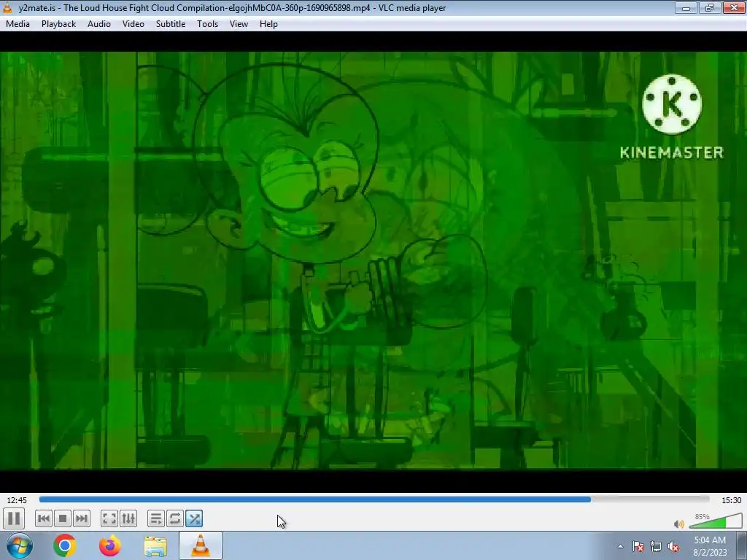Disable random shuffle playback
Screen dimensions: 747x560
(194, 518)
